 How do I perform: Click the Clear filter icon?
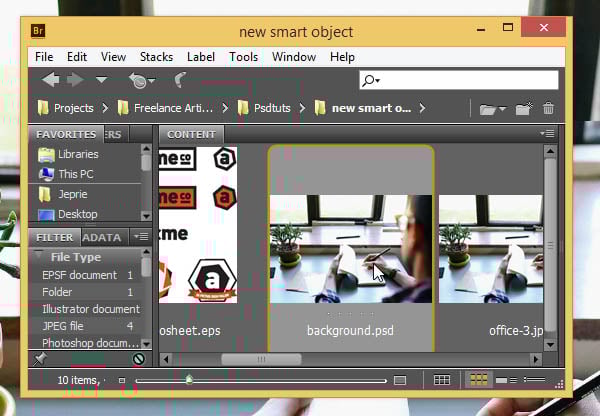(139, 359)
